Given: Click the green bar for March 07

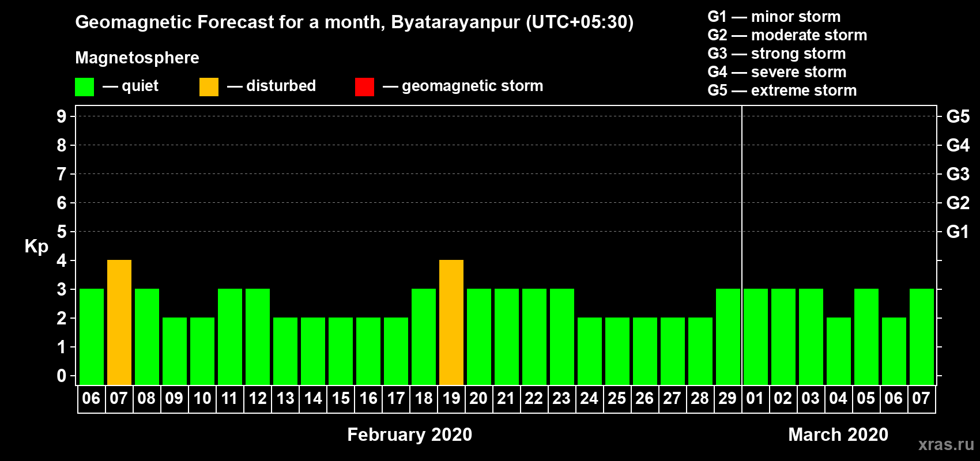Looking at the screenshot, I should click(922, 337).
